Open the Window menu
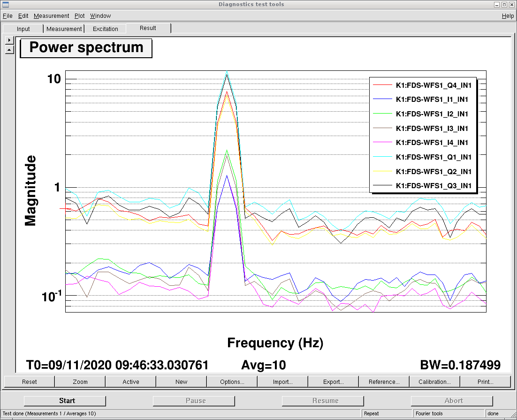This screenshot has height=420, width=517. 100,16
